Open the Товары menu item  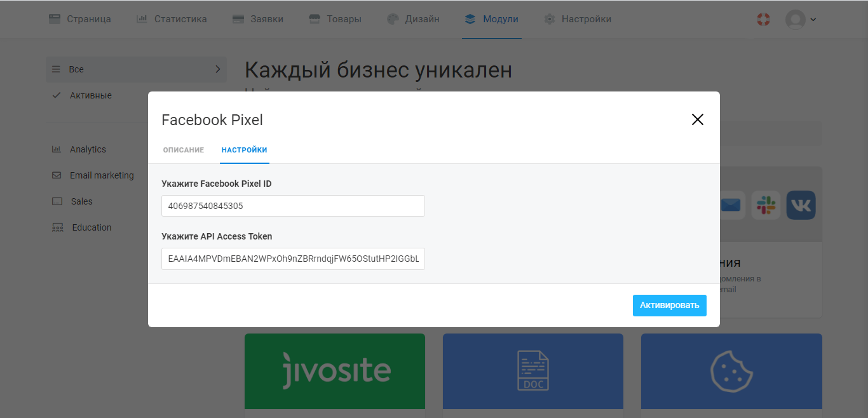(336, 19)
